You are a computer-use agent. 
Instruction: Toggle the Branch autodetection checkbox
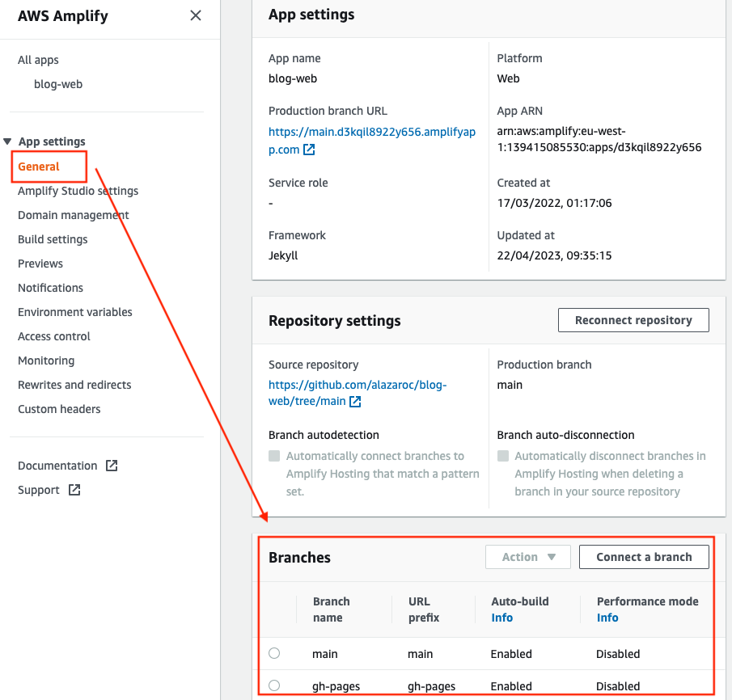click(274, 455)
